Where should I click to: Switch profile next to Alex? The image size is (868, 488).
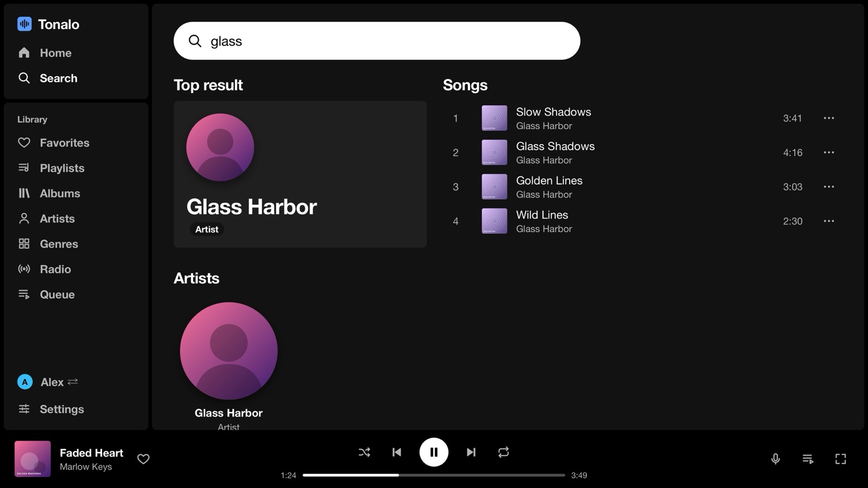(x=73, y=382)
